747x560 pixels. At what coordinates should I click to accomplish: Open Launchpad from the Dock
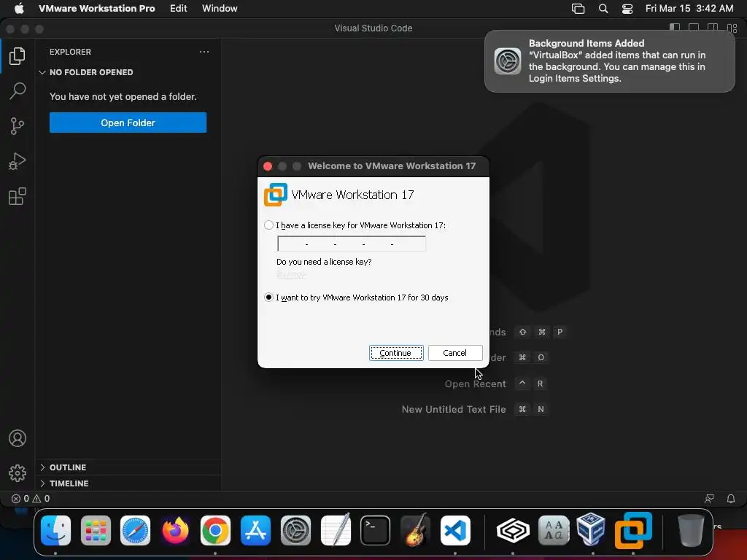point(96,531)
